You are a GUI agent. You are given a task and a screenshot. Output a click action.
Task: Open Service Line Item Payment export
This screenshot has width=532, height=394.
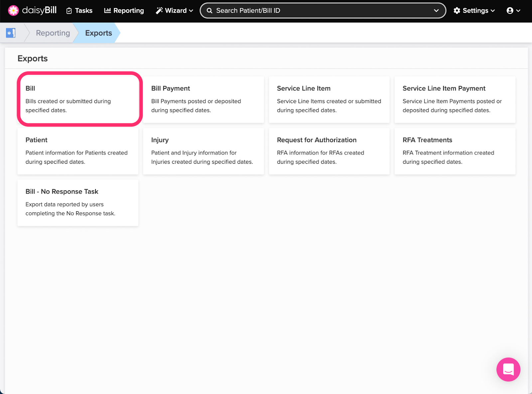[x=455, y=99]
